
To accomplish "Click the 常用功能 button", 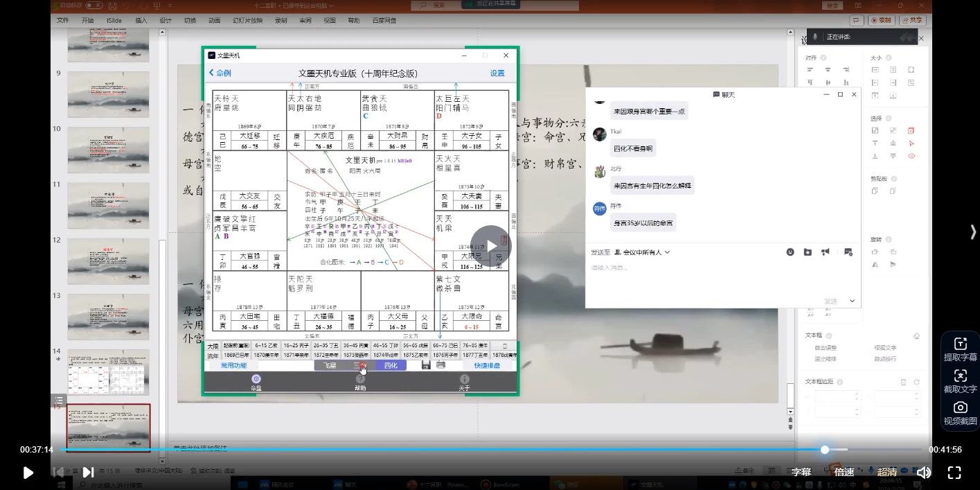I will [x=233, y=365].
